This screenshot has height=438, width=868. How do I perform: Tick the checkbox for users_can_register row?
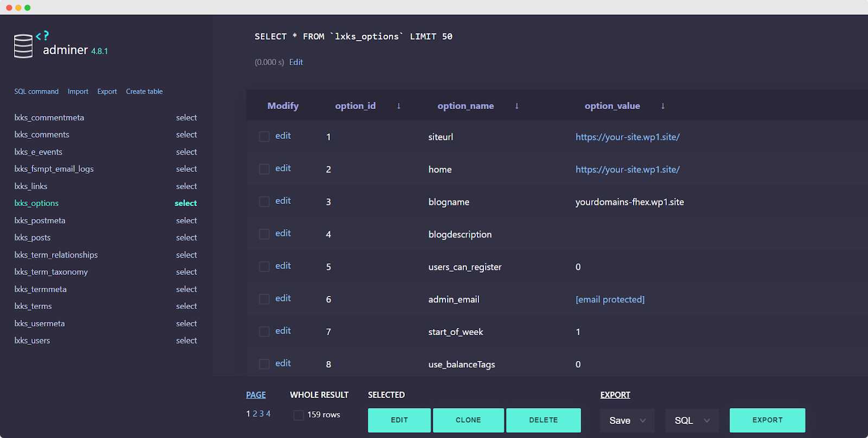(264, 267)
